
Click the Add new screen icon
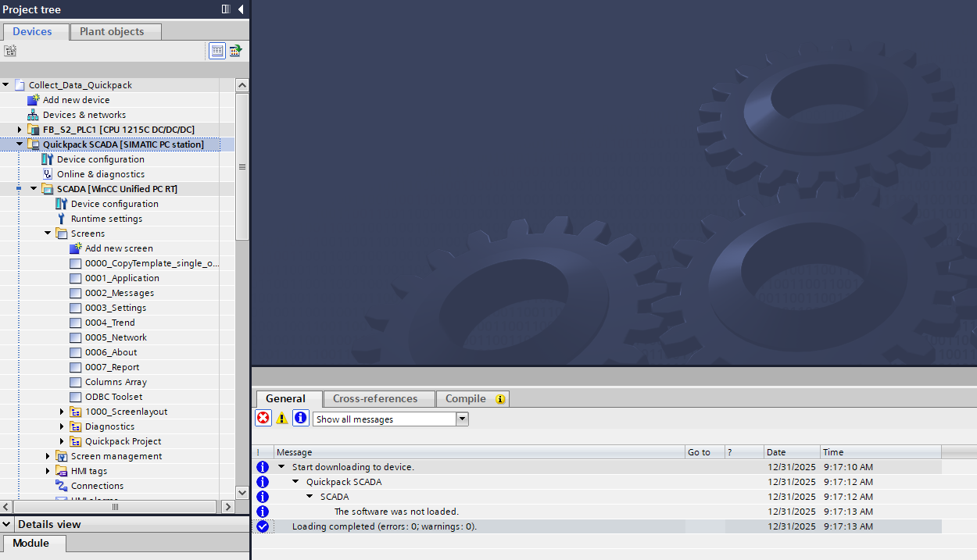point(75,248)
